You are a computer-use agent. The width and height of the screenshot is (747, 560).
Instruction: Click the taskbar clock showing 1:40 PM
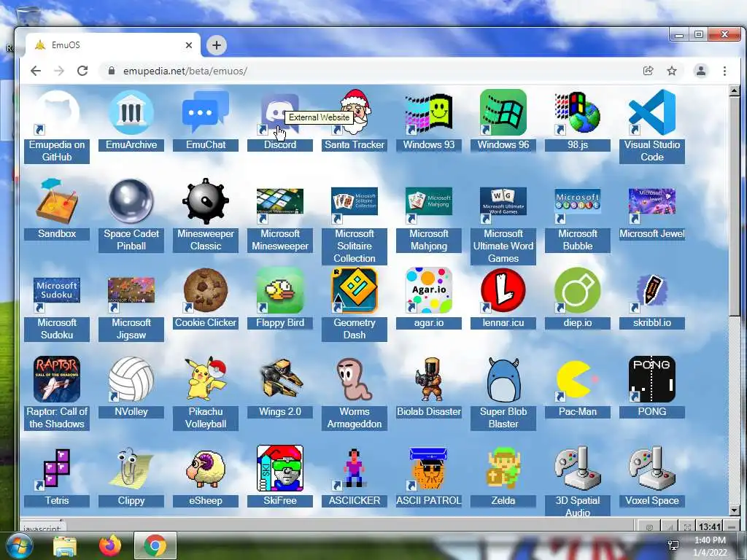[x=710, y=546]
